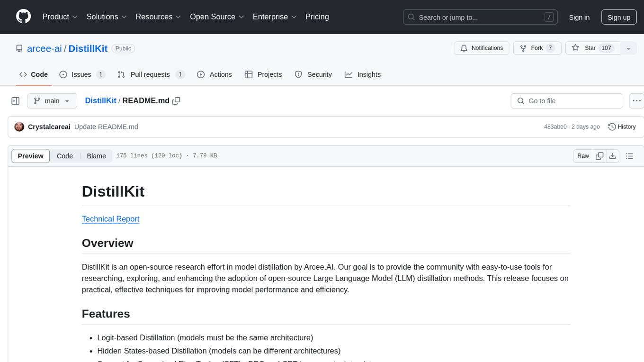Open the Technical Report link
644x362 pixels.
coord(110,218)
